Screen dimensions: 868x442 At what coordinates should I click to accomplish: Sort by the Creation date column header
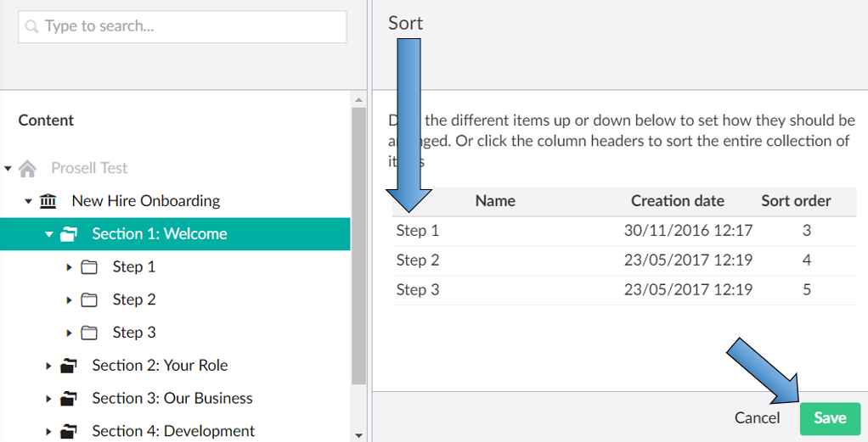(677, 201)
